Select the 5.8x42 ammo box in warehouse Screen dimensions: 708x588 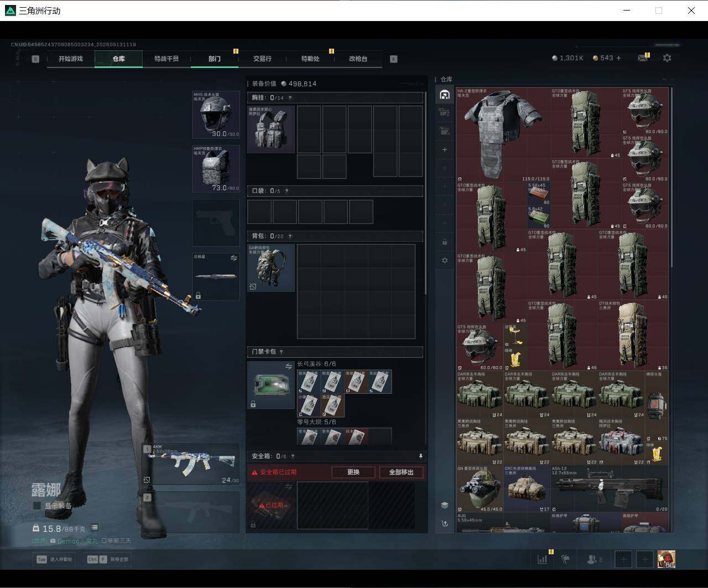pos(539,218)
